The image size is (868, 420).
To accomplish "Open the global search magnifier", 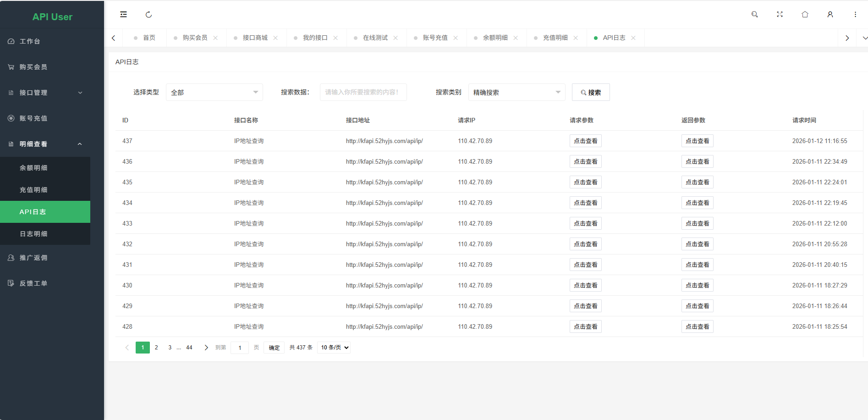I will (754, 14).
